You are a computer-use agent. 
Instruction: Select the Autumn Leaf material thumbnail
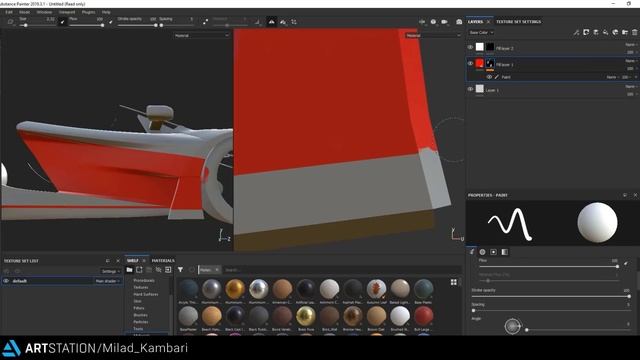[x=376, y=289]
